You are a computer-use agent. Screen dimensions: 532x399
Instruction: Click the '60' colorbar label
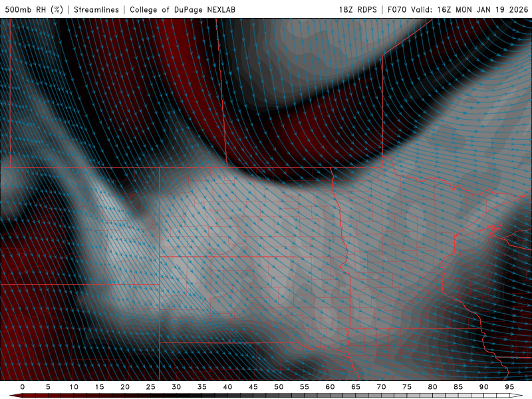[x=330, y=387]
